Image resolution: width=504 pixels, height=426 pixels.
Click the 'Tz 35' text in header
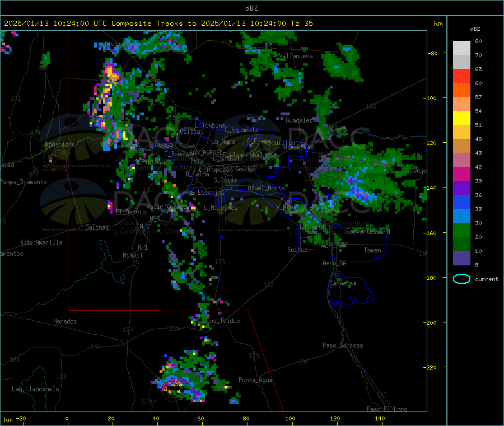point(301,24)
